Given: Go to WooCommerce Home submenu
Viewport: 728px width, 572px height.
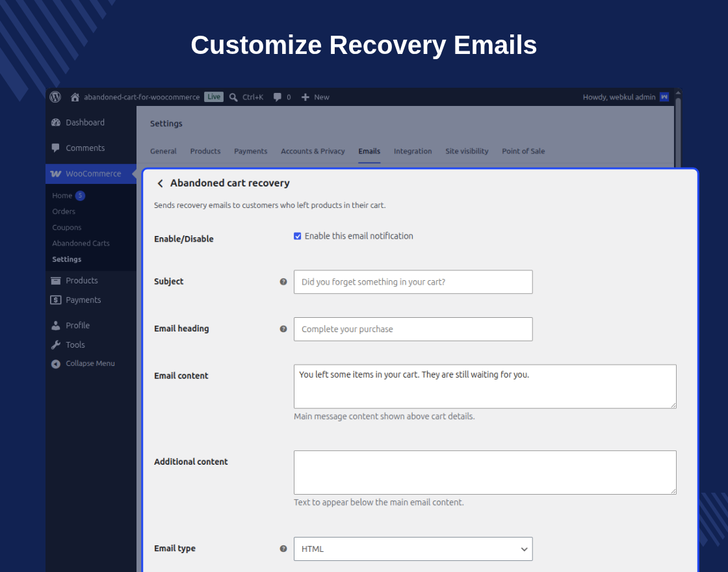Looking at the screenshot, I should [62, 196].
